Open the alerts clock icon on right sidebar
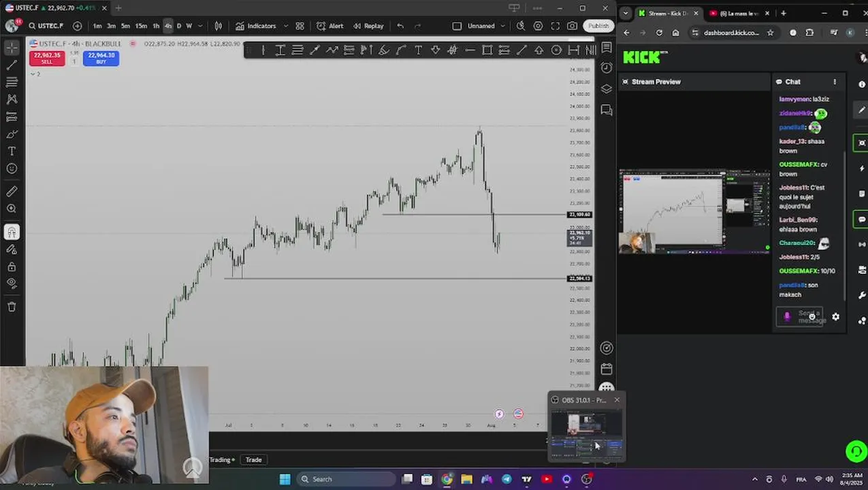 pos(607,68)
